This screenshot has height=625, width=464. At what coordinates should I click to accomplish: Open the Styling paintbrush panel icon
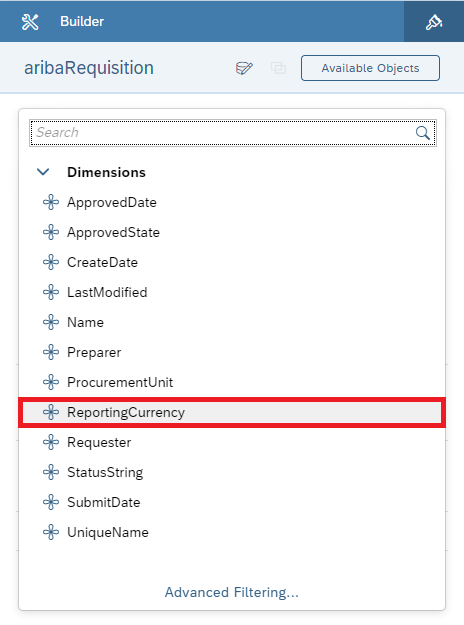point(434,22)
